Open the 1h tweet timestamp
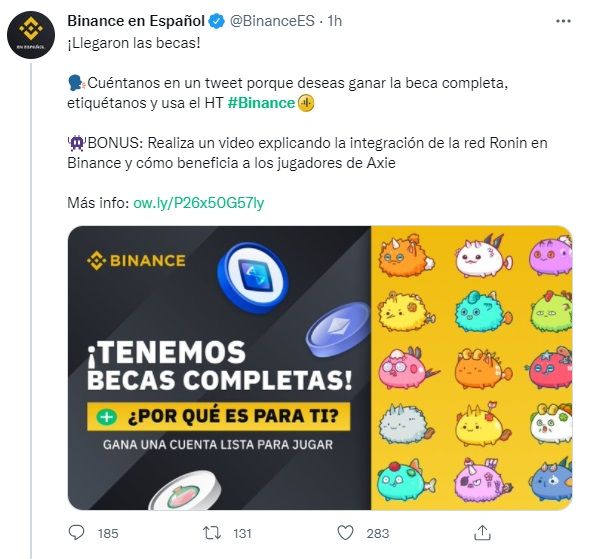Screen dimensions: 589x559 [x=334, y=21]
